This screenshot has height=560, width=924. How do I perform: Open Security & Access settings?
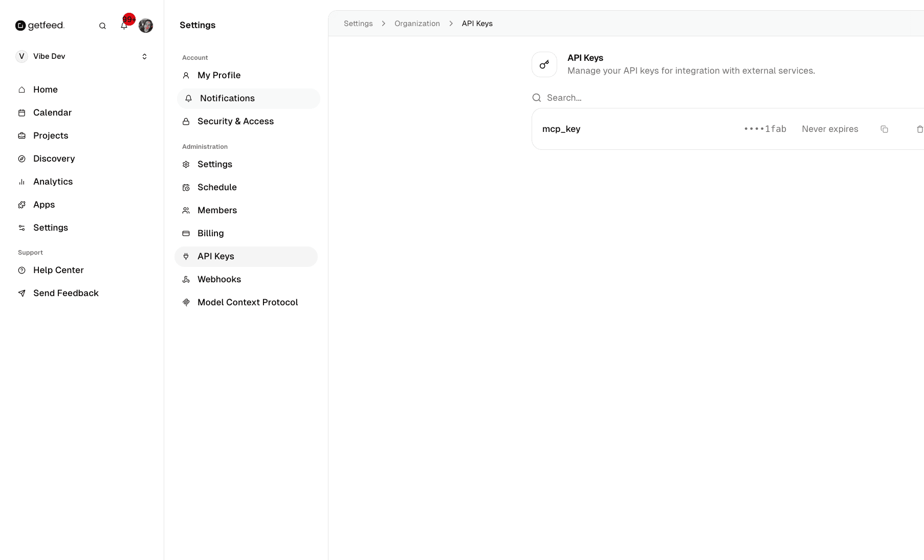[235, 121]
